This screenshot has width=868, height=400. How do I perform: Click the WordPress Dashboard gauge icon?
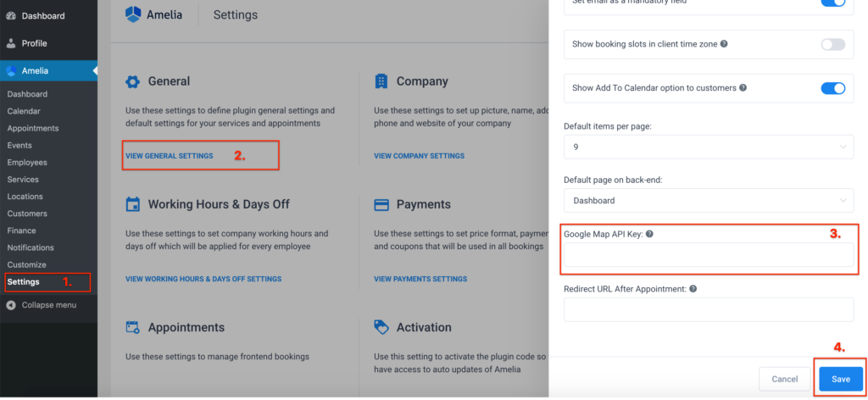coord(11,16)
